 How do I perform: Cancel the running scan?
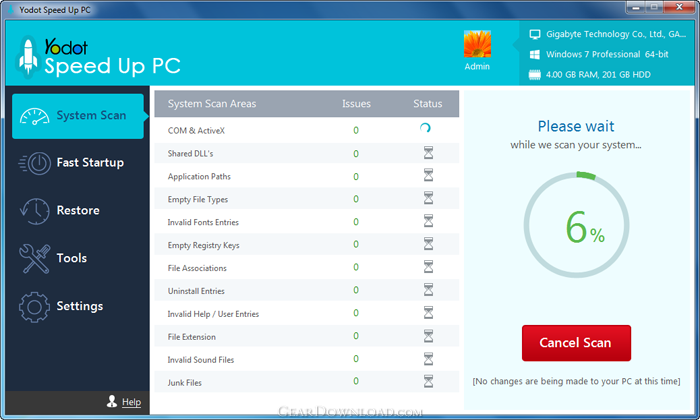click(x=576, y=343)
